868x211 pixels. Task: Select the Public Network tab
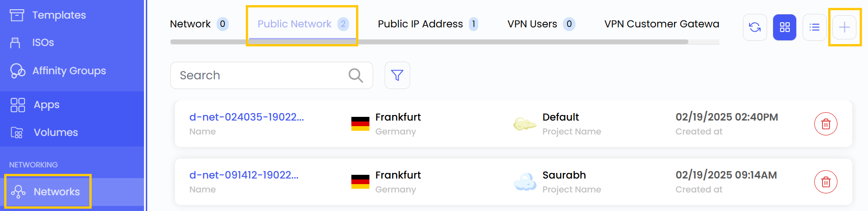coord(294,24)
